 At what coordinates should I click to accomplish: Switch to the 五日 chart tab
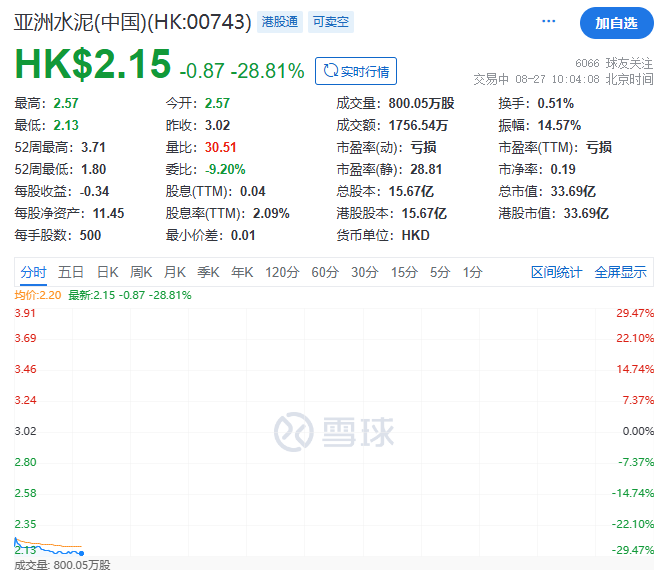[71, 272]
